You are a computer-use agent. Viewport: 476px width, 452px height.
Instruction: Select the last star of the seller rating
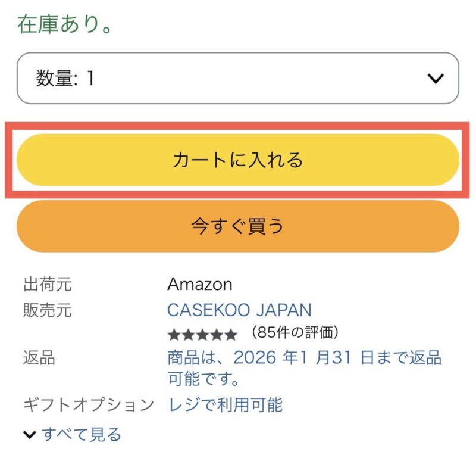click(231, 334)
